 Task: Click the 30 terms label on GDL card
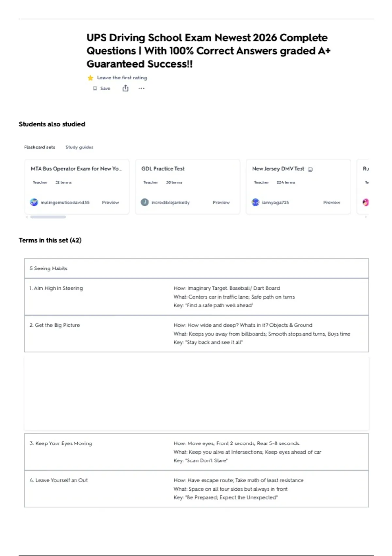pyautogui.click(x=174, y=182)
